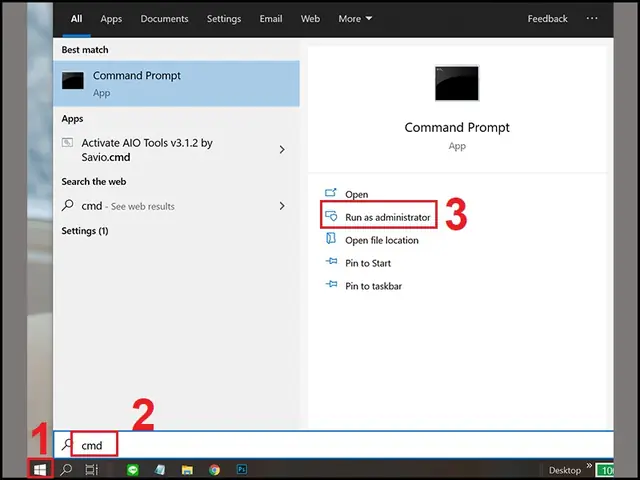Click the web search magnifier beside cmd
640x480 pixels.
67,205
